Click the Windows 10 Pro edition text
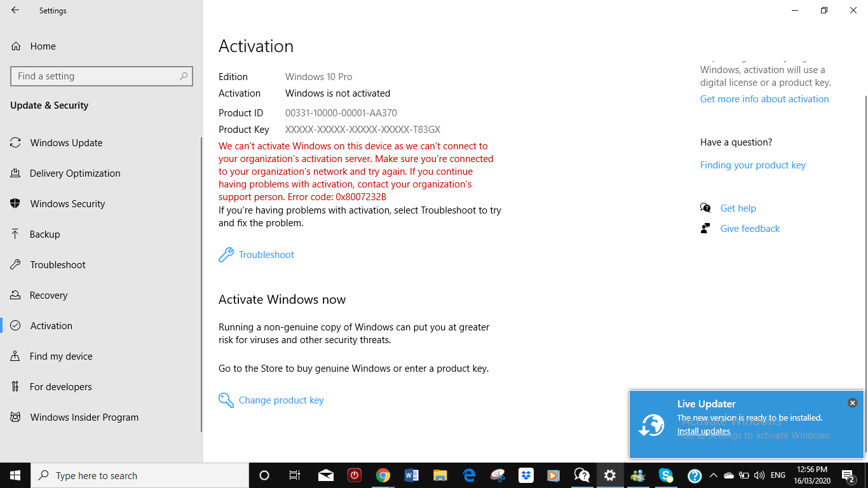The image size is (868, 488). click(318, 77)
